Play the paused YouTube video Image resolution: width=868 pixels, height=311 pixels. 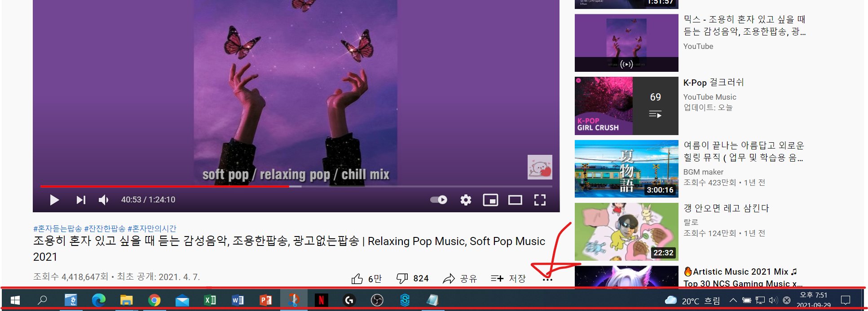point(54,200)
